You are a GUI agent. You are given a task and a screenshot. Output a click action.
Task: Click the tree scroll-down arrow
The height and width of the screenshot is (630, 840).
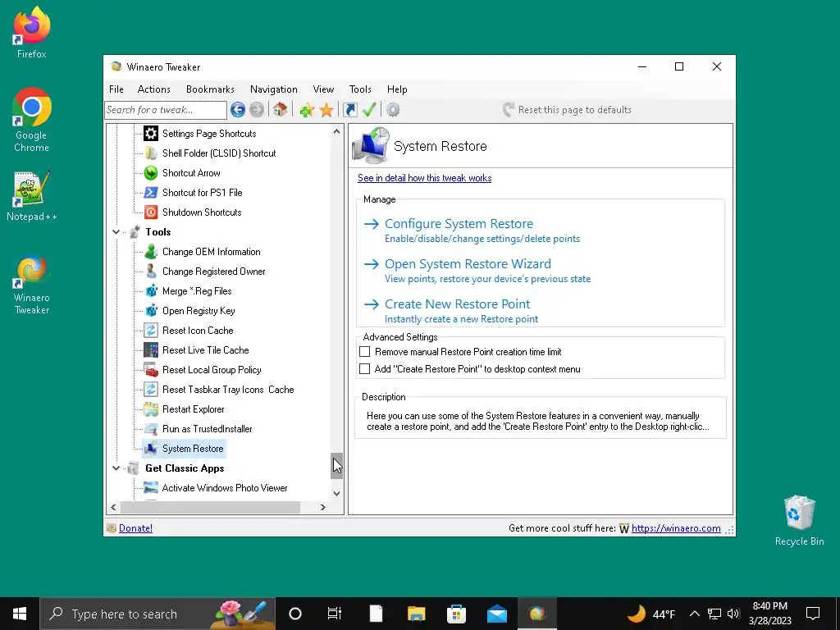click(336, 493)
